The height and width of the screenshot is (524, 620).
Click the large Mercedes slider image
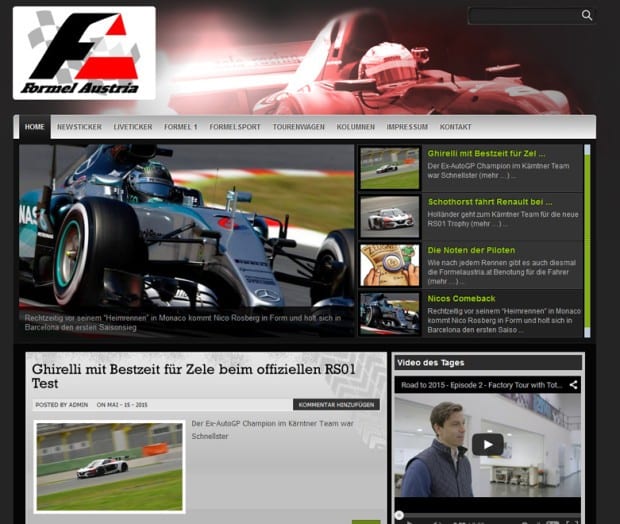(x=187, y=240)
